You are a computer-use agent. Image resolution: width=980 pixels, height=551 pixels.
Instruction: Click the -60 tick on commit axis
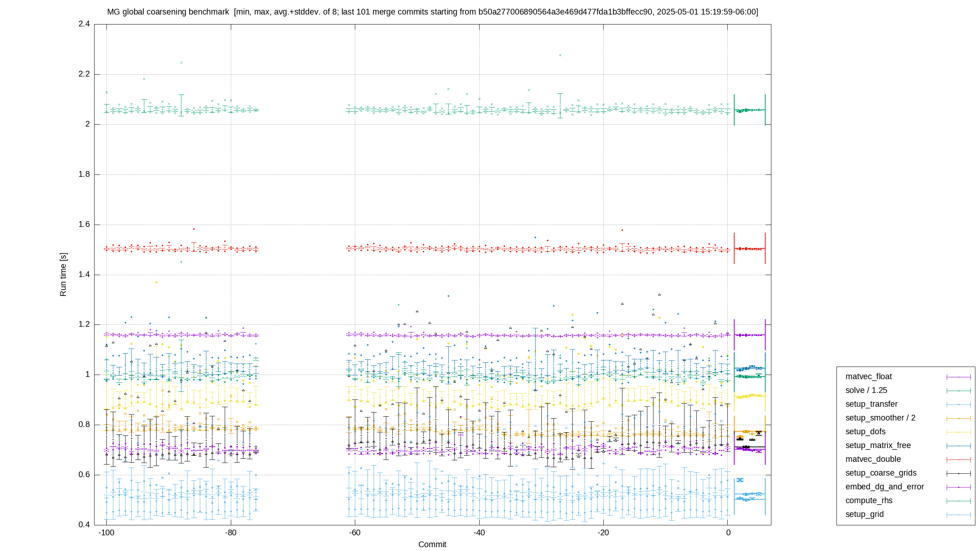(x=354, y=533)
